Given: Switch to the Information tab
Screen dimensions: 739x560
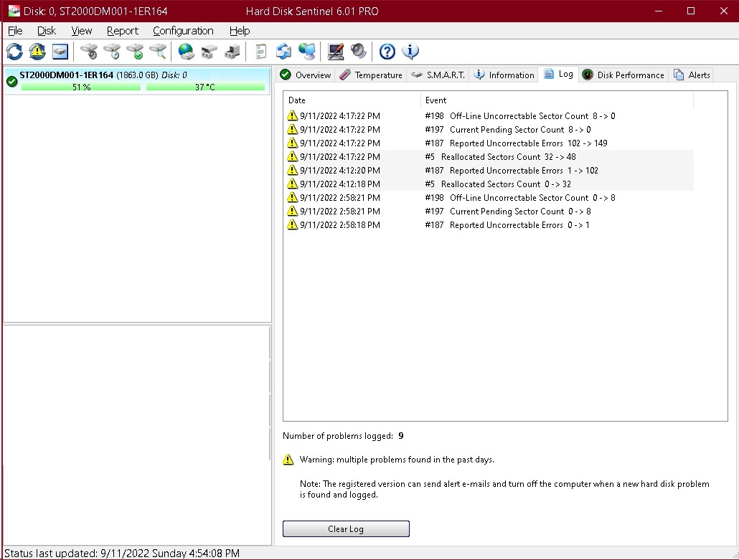Looking at the screenshot, I should point(504,75).
